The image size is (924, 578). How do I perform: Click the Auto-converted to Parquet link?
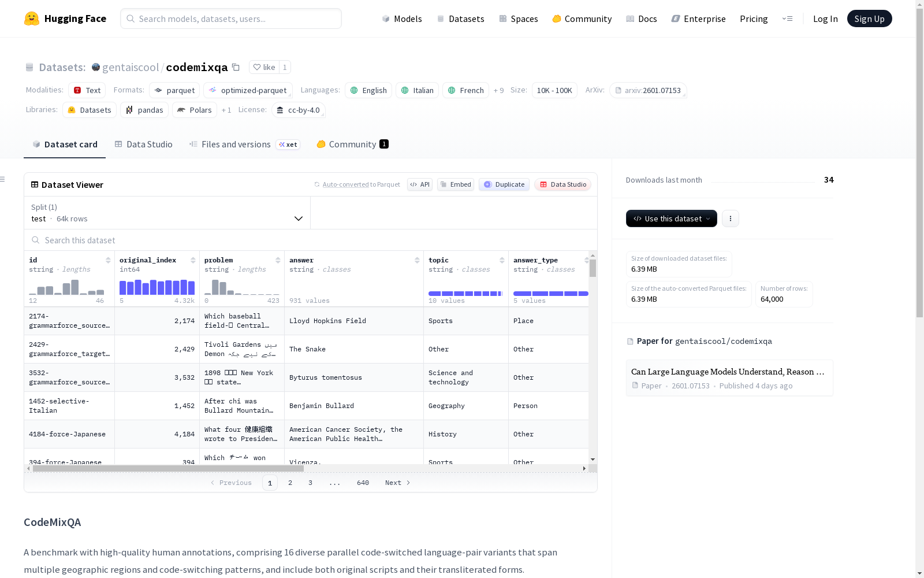[x=357, y=184]
